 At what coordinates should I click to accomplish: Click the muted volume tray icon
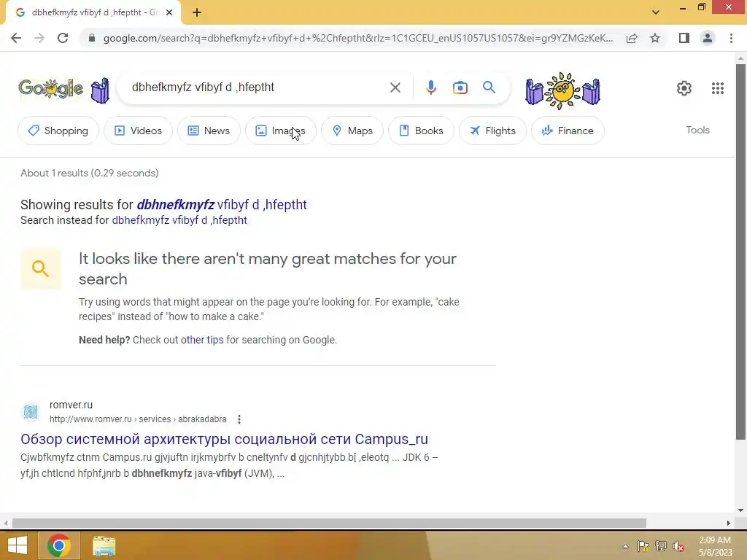pos(679,546)
